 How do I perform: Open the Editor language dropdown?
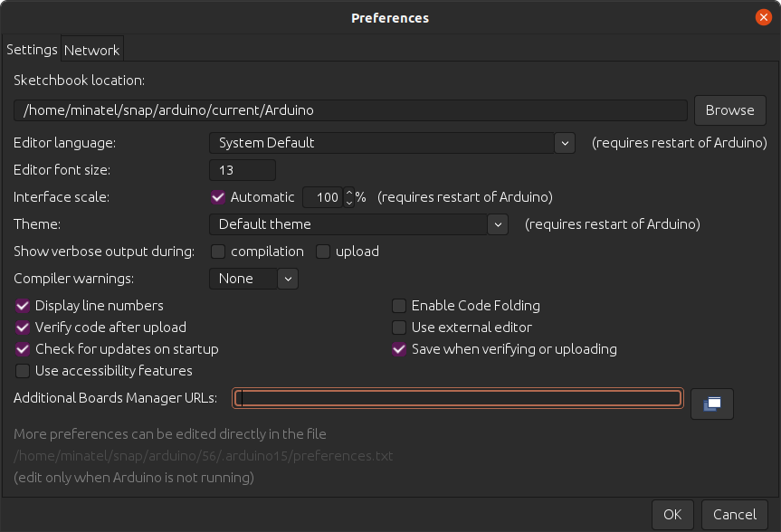coord(564,142)
